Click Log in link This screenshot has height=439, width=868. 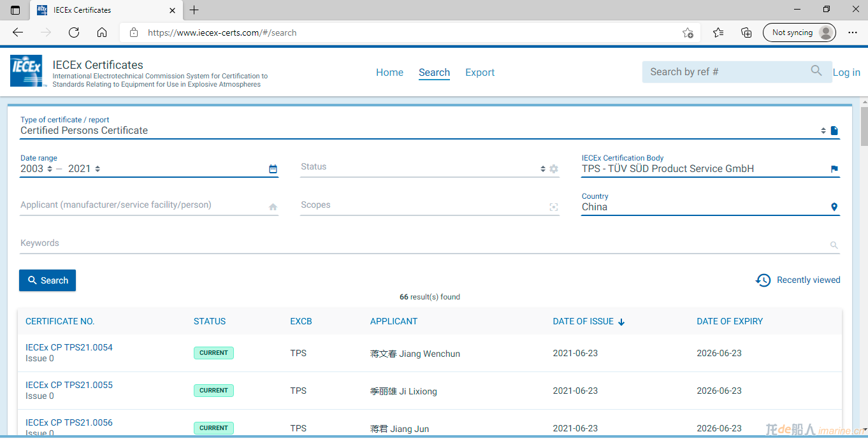[846, 73]
